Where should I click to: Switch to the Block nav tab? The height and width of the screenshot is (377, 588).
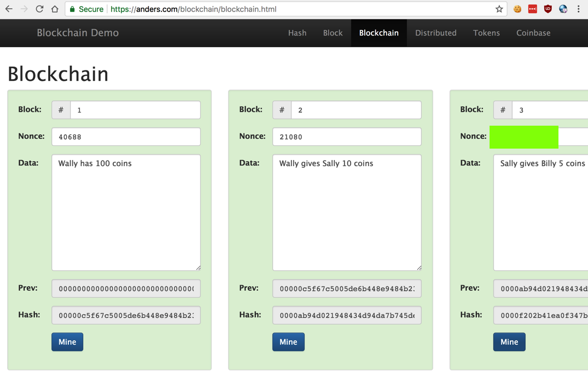(333, 33)
